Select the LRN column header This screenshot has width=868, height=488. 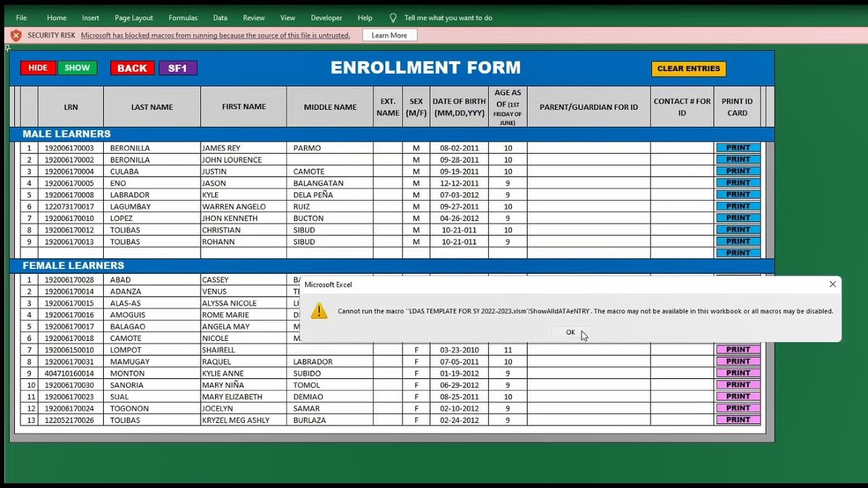click(71, 106)
